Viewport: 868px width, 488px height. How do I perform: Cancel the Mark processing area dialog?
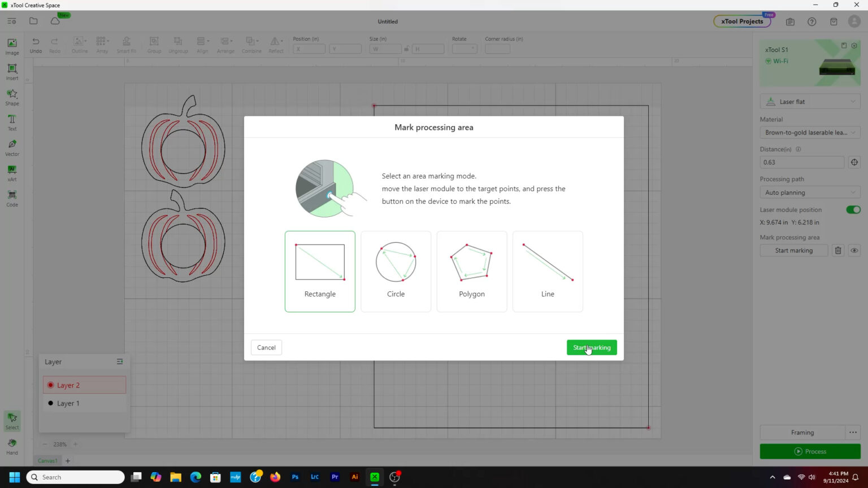point(266,347)
